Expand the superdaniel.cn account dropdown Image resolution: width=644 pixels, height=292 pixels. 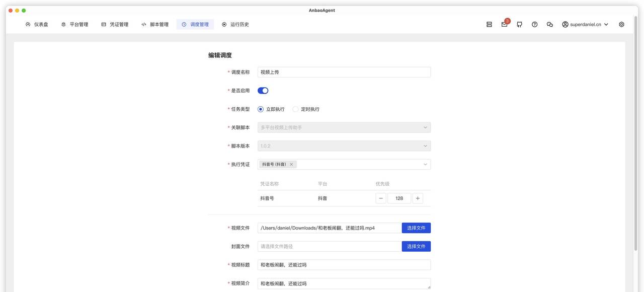coord(584,24)
